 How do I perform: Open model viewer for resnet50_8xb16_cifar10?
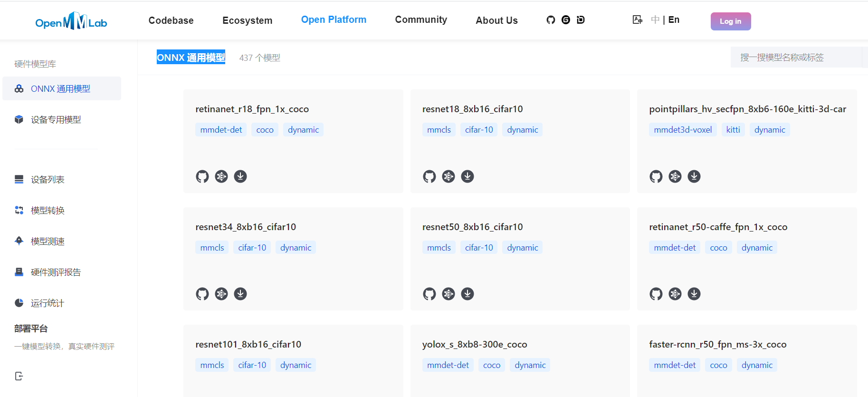tap(448, 294)
